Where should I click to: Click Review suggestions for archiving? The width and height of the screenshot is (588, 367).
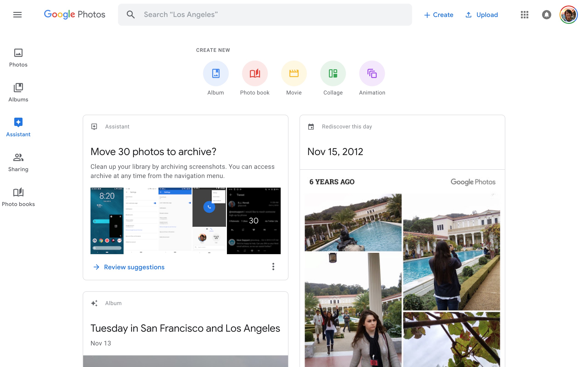tap(134, 267)
